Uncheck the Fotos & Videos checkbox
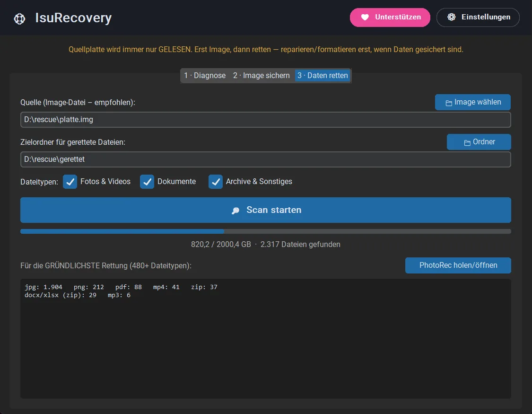Image resolution: width=532 pixels, height=414 pixels. [x=70, y=182]
